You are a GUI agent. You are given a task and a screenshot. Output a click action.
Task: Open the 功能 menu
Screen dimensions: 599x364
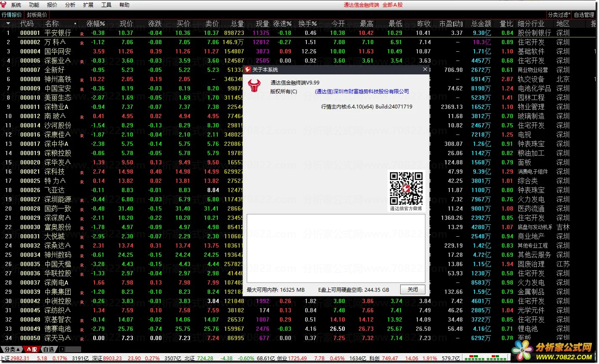(34, 5)
